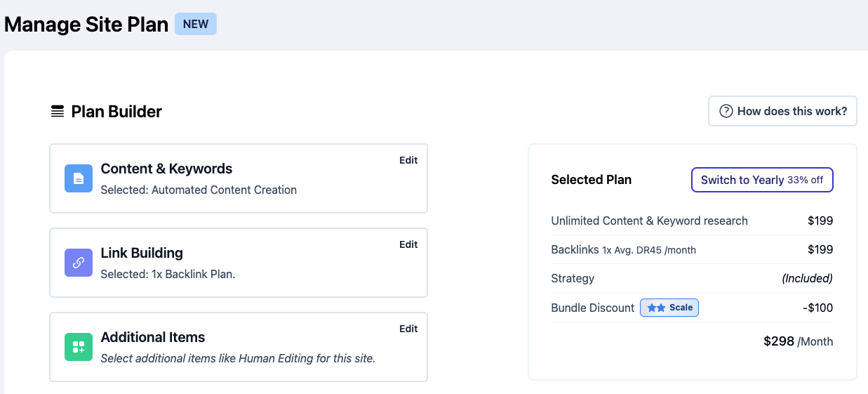Click the 'Selected: Automated Content Creation' text

(199, 190)
